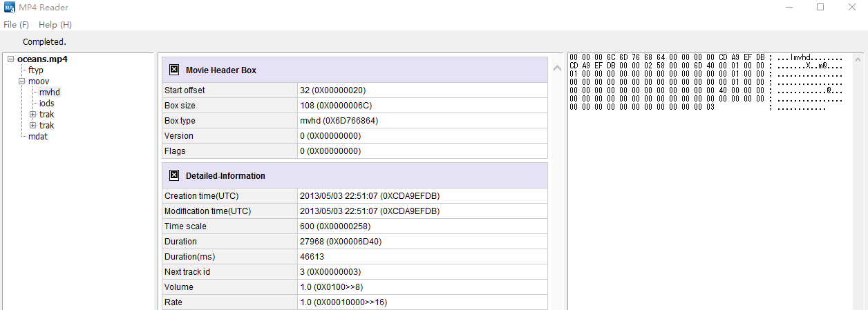Maximize the MP4 Reader window
Image resolution: width=868 pixels, height=310 pixels.
820,8
